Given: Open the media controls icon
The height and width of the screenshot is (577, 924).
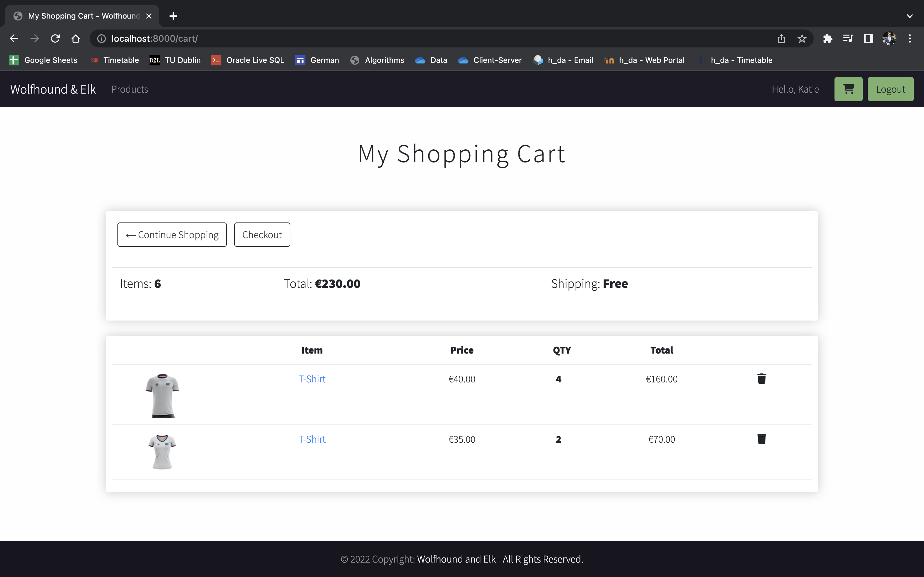Looking at the screenshot, I should coord(848,38).
